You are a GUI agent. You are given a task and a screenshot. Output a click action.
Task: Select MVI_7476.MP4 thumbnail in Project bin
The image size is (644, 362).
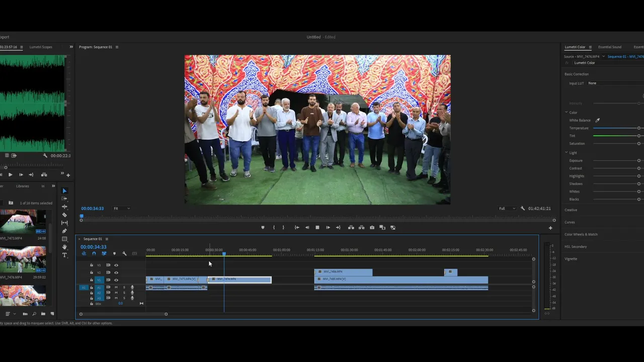[23, 259]
